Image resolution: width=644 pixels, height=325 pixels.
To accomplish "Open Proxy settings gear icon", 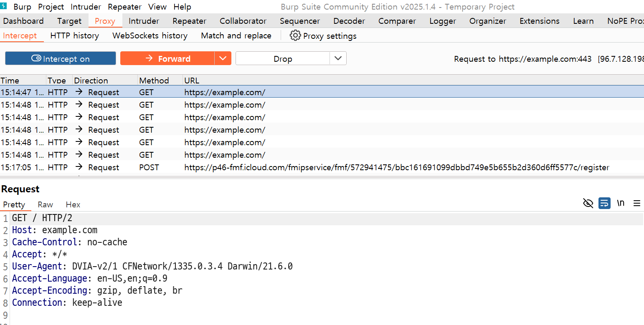I will [x=295, y=35].
